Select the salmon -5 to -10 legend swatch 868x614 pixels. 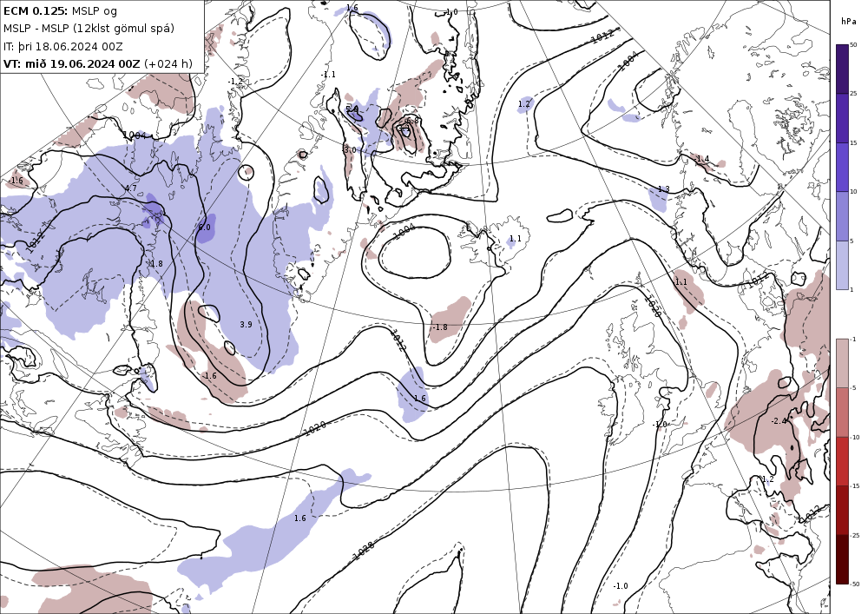[x=842, y=412]
